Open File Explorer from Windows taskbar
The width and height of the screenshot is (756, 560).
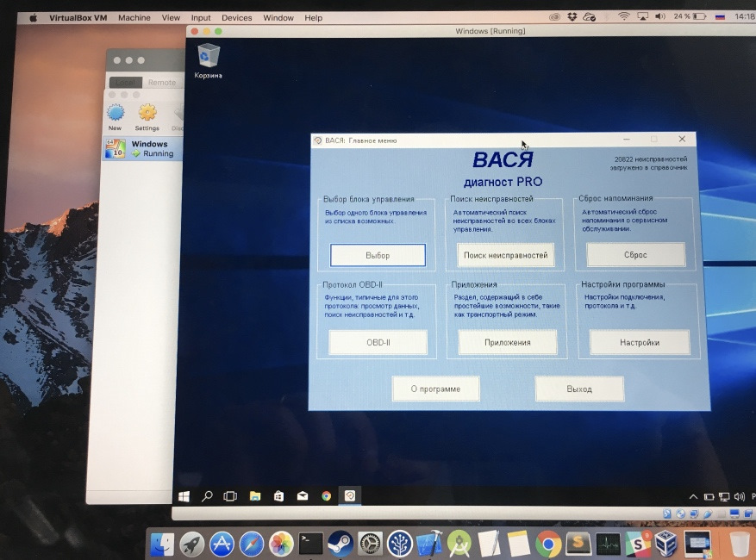(254, 496)
